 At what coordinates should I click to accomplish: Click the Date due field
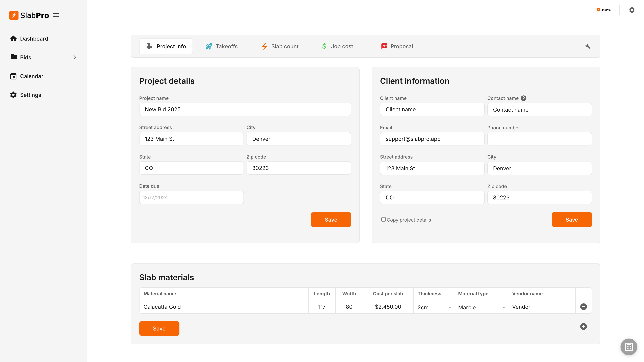point(191,197)
